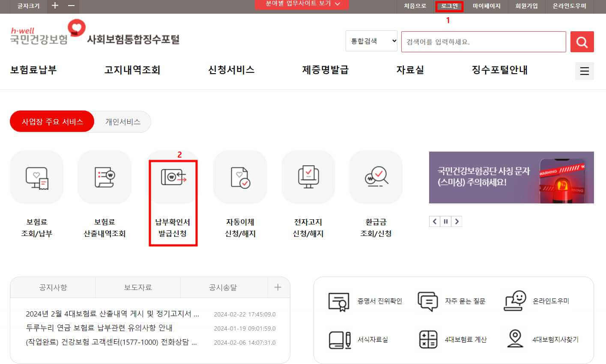606x364 pixels.
Task: Open the 보도자료 tab
Action: coord(137,287)
